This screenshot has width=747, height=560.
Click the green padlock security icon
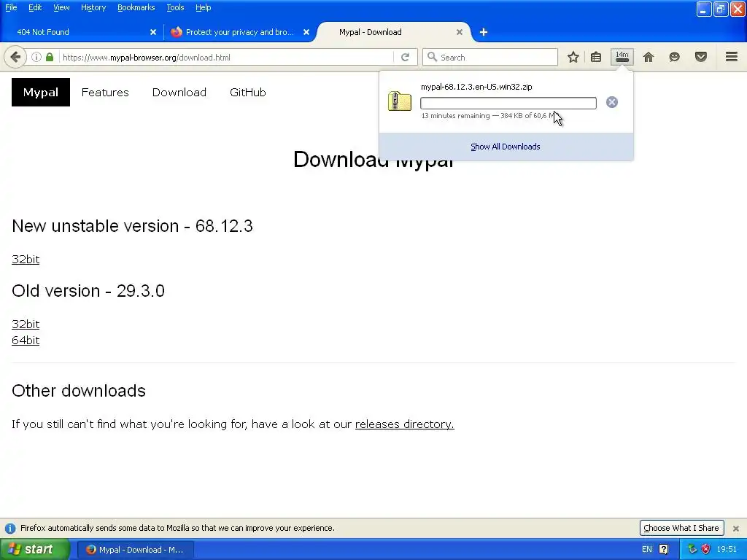point(50,57)
